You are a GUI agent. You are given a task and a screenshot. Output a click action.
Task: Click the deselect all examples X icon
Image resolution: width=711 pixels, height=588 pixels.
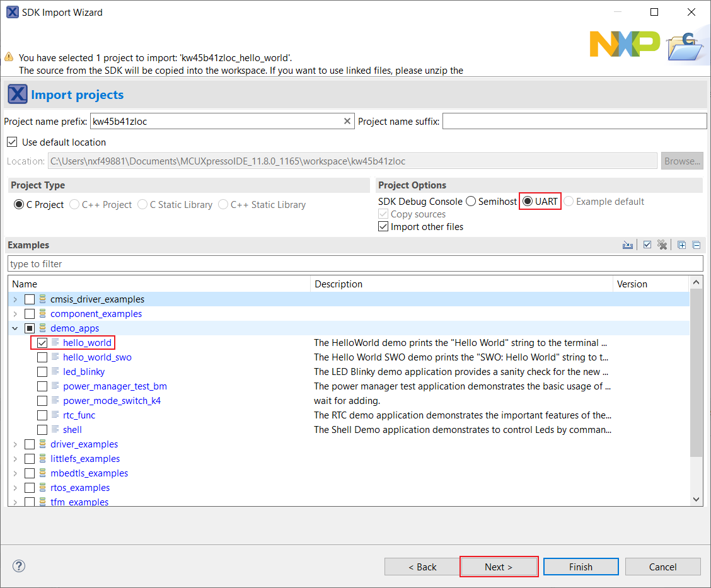pos(662,245)
